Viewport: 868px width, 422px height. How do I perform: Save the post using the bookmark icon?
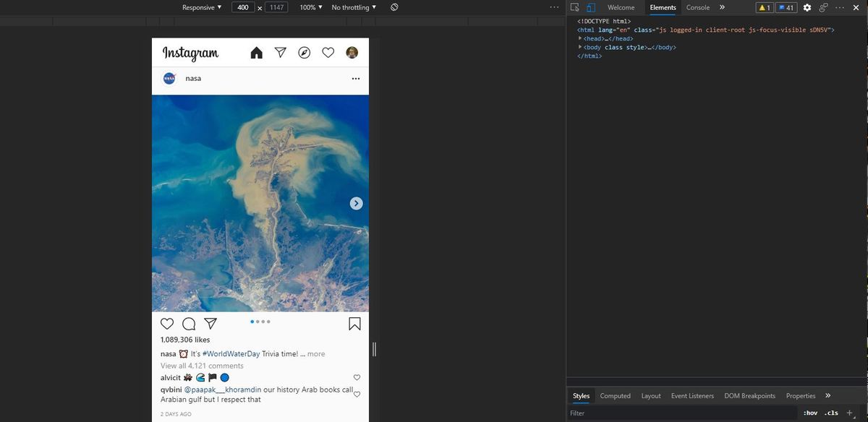pos(354,324)
